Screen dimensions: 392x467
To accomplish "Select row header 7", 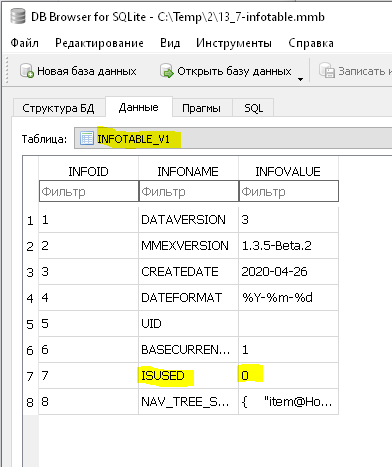I will (x=30, y=376).
